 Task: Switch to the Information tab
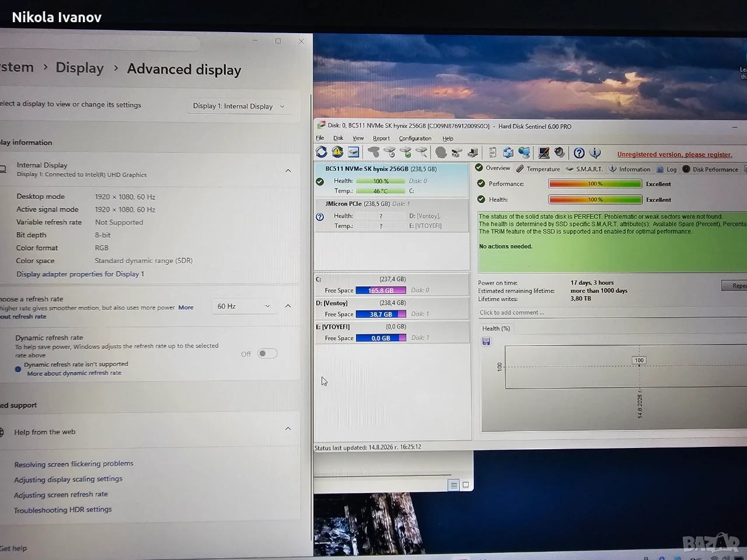(630, 169)
